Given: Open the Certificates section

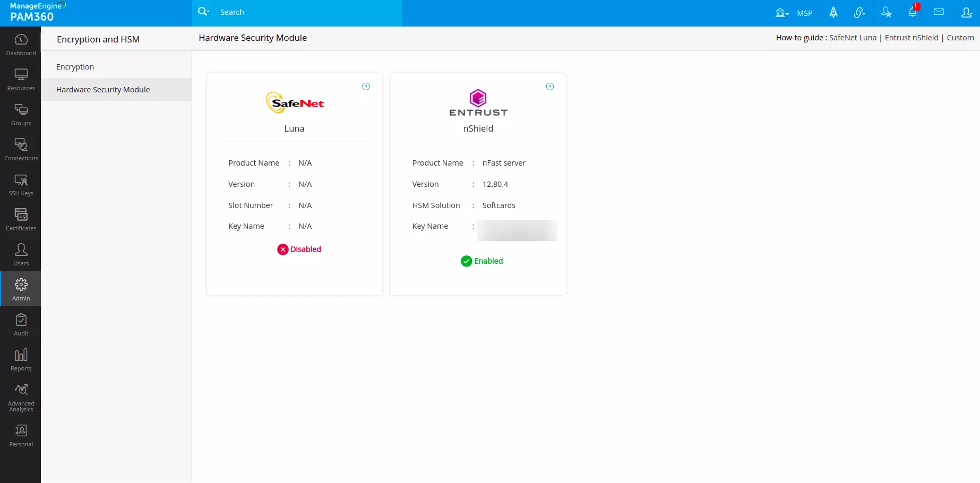Looking at the screenshot, I should [21, 220].
